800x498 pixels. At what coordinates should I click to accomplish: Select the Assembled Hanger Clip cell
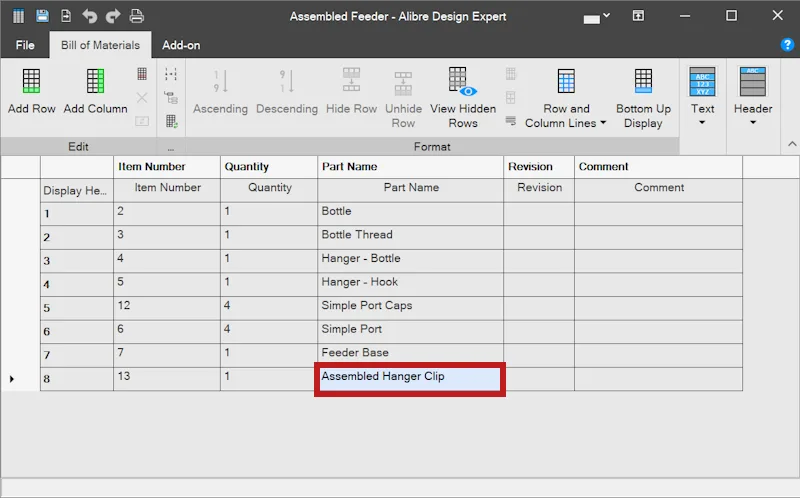pyautogui.click(x=410, y=379)
